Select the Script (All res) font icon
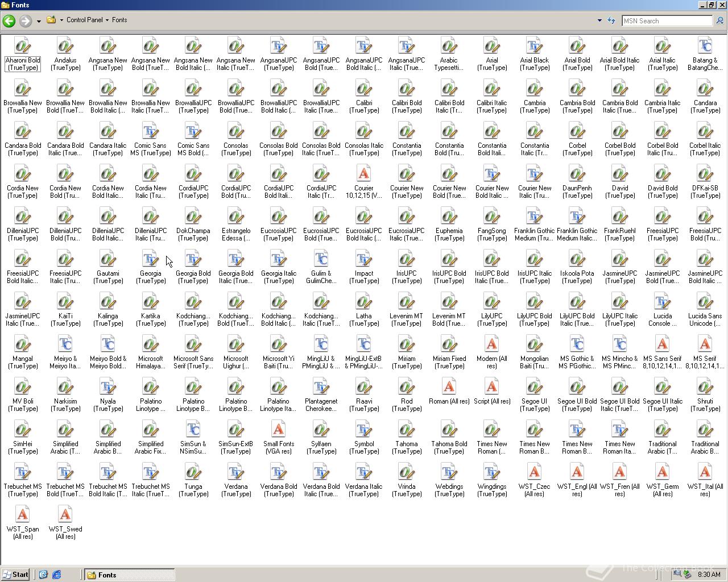The image size is (728, 582). [492, 386]
